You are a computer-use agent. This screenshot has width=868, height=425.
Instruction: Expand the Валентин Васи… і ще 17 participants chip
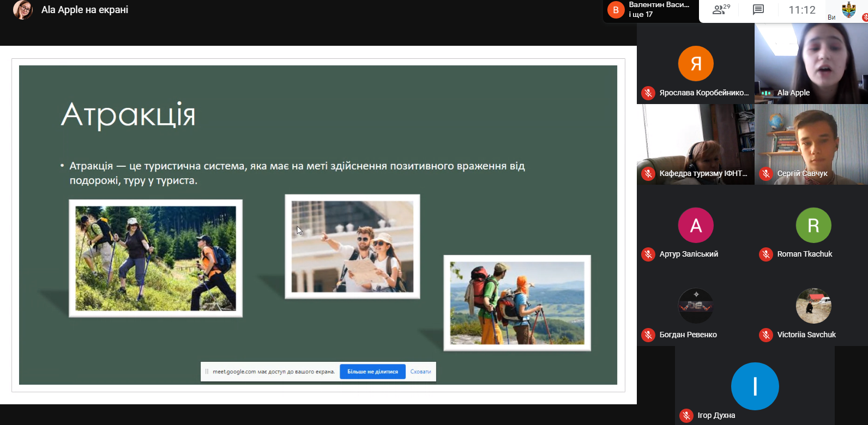651,10
